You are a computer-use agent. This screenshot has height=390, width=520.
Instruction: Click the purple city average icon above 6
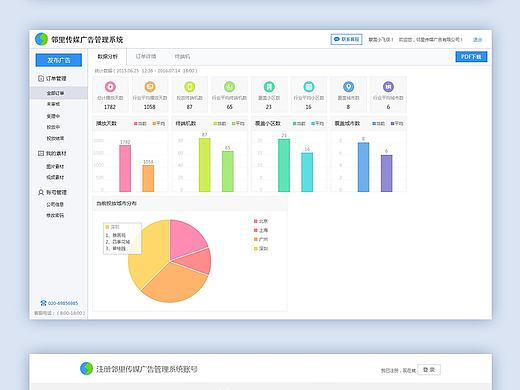[x=388, y=87]
